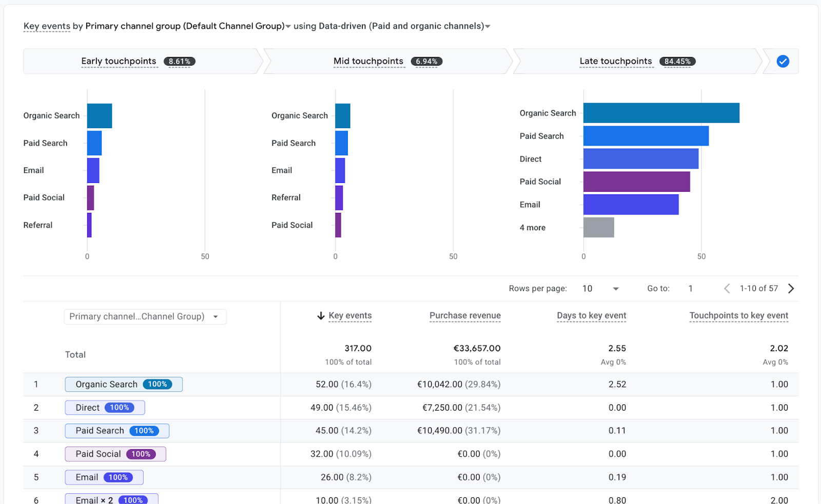Expand the Primary channel group dimension picker
The image size is (821, 504).
145,316
